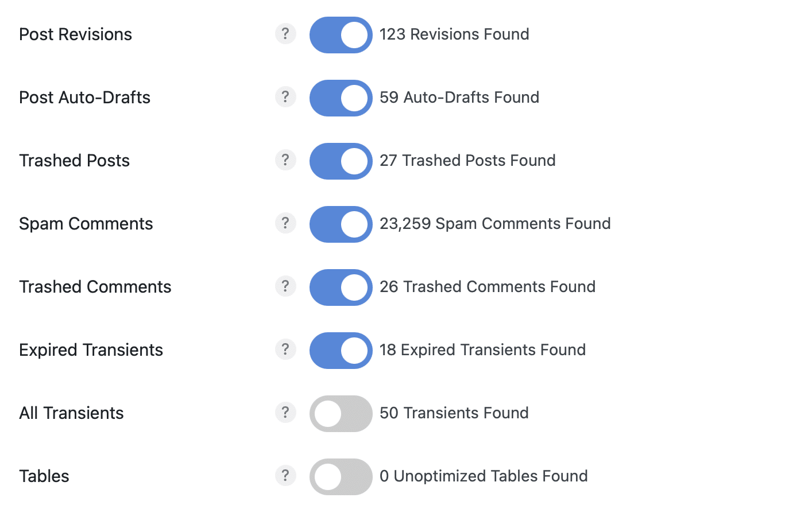Open the Post Revisions help tooltip

285,34
